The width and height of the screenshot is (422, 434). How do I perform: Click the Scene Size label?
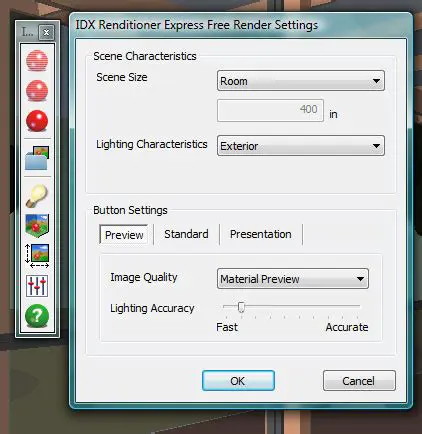[122, 77]
